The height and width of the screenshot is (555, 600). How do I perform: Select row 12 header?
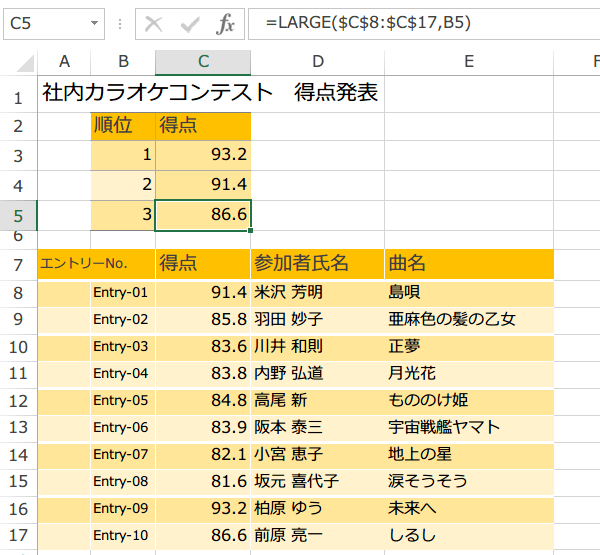tap(18, 401)
